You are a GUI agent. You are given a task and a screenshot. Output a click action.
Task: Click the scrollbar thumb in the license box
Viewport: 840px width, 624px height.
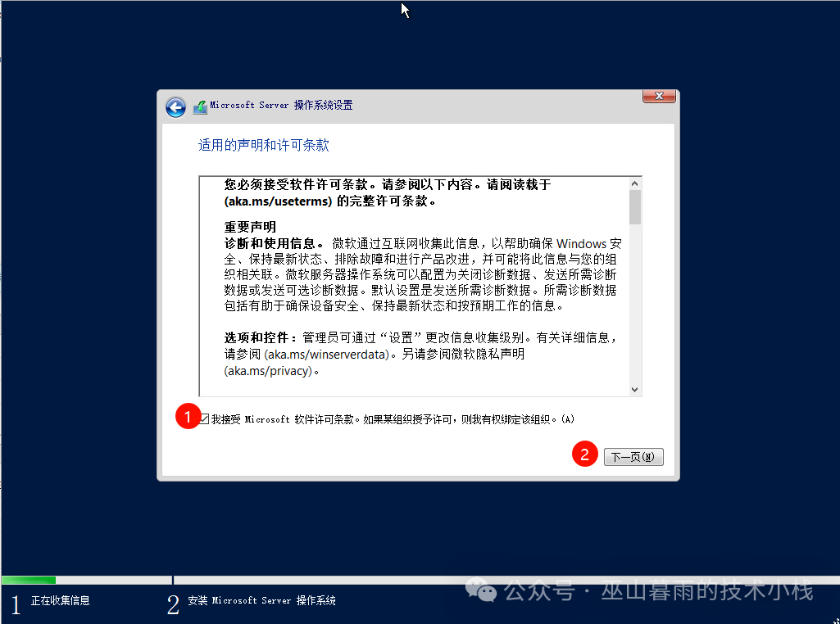click(x=635, y=207)
